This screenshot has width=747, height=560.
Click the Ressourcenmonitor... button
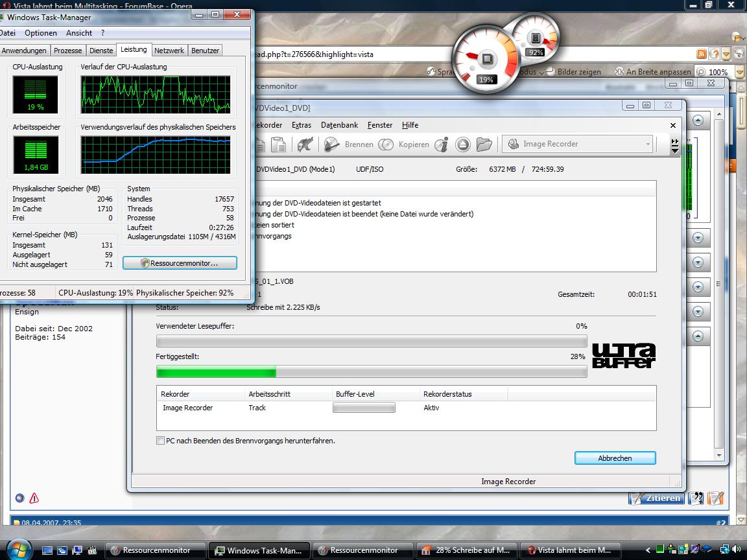[180, 263]
